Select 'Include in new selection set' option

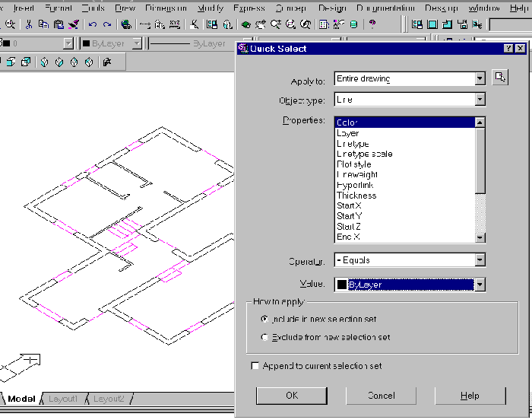[264, 320]
